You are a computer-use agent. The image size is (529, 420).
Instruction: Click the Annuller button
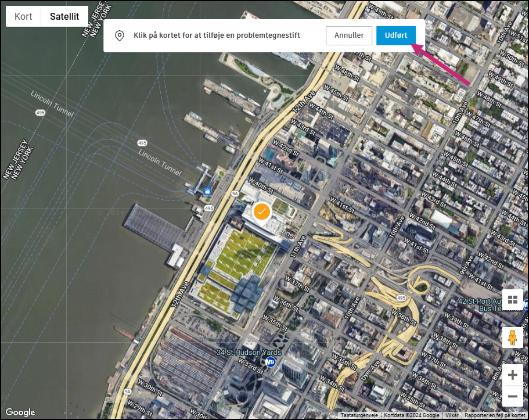(x=349, y=35)
